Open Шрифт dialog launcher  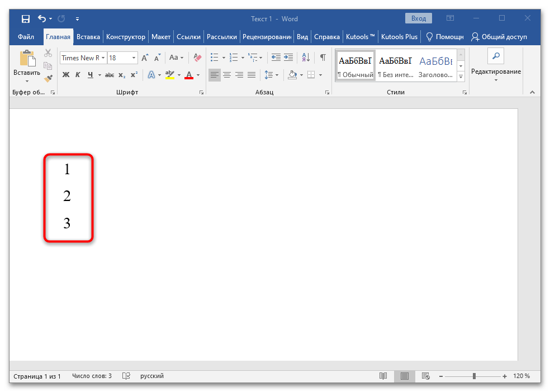pos(201,93)
